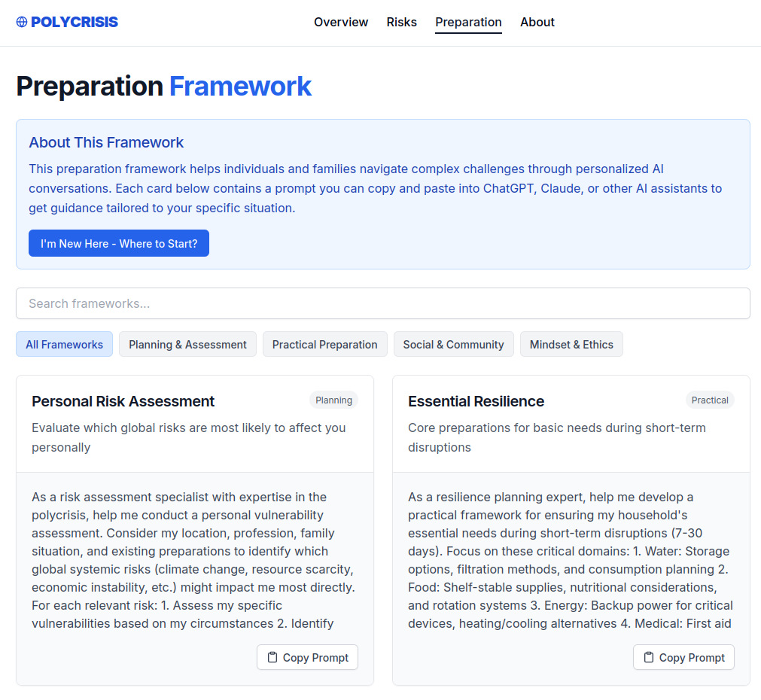The width and height of the screenshot is (761, 700).
Task: Click the globe icon in the Polycrisis logo
Action: [x=22, y=23]
